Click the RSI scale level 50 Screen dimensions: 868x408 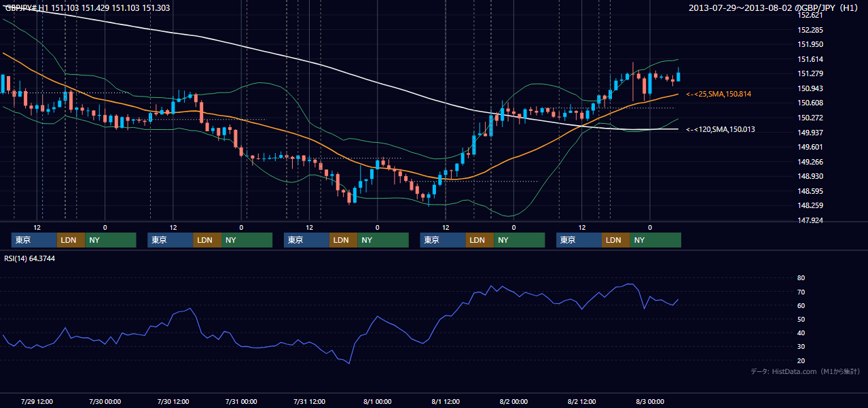pyautogui.click(x=801, y=320)
